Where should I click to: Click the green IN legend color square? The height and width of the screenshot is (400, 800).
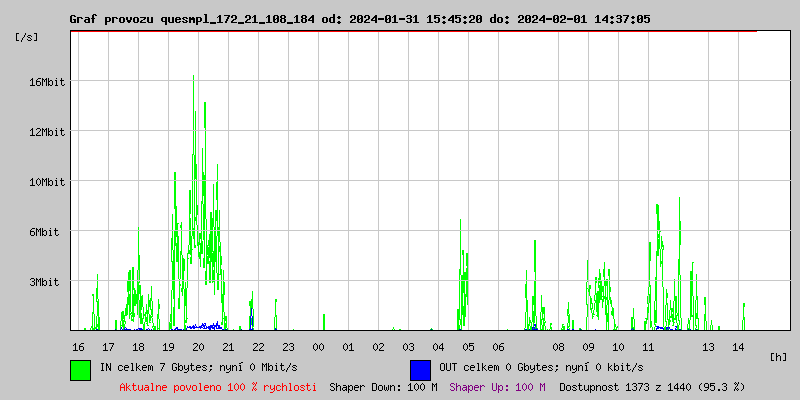coord(81,369)
